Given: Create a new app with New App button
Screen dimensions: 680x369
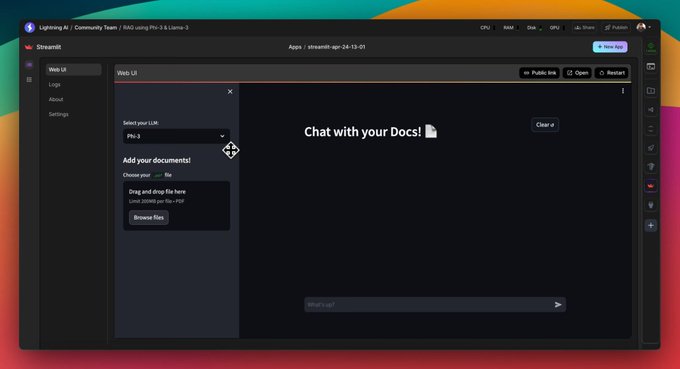Looking at the screenshot, I should tap(610, 46).
